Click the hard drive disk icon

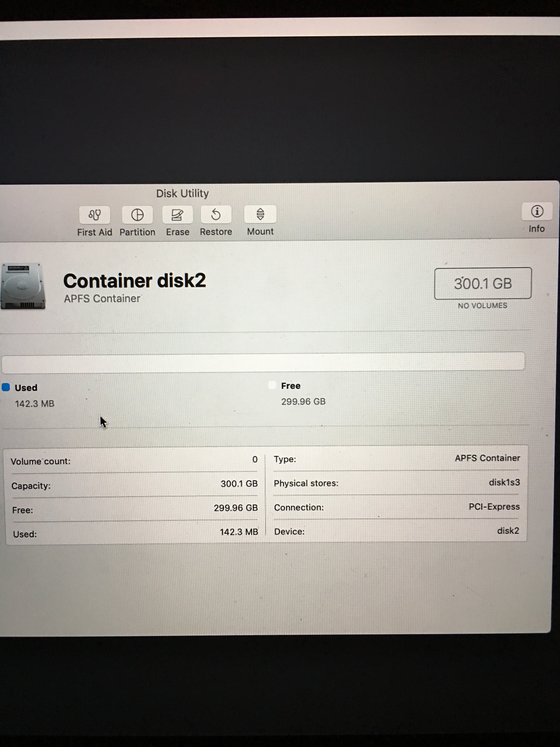click(x=23, y=286)
